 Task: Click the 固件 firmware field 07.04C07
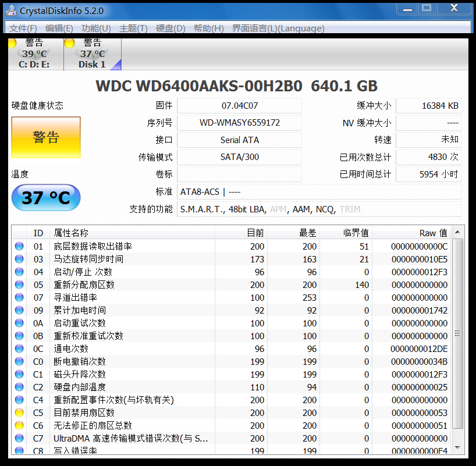point(240,106)
